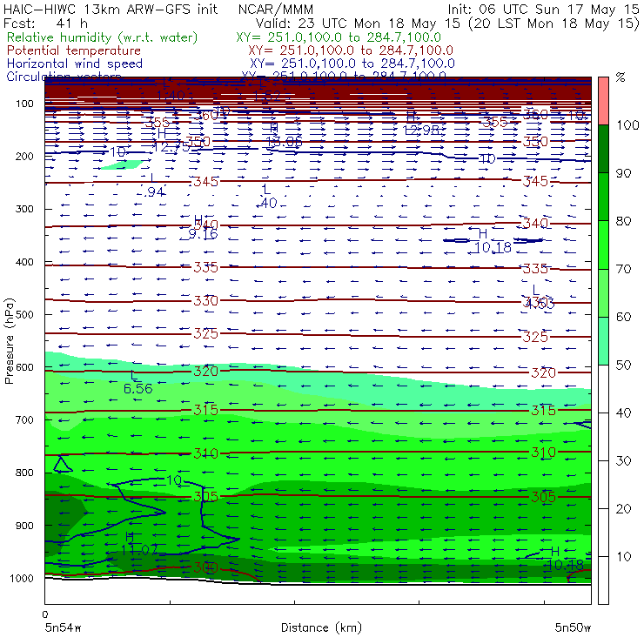Image resolution: width=644 pixels, height=644 pixels.
Task: Click the wind maximum value '10.18'
Action: click(x=493, y=247)
